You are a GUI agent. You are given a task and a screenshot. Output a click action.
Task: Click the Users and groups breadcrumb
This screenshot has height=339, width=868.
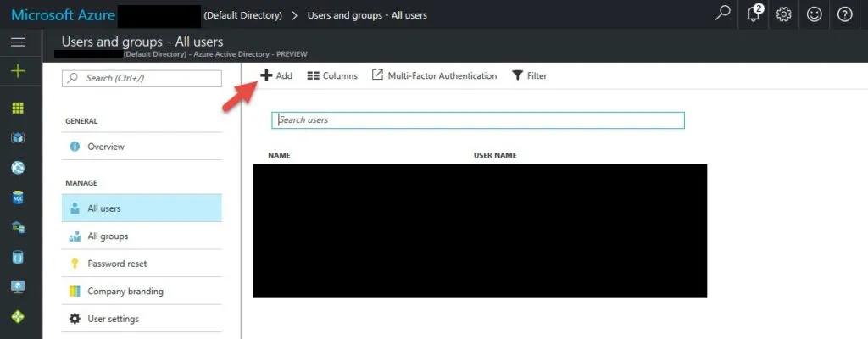coord(364,15)
